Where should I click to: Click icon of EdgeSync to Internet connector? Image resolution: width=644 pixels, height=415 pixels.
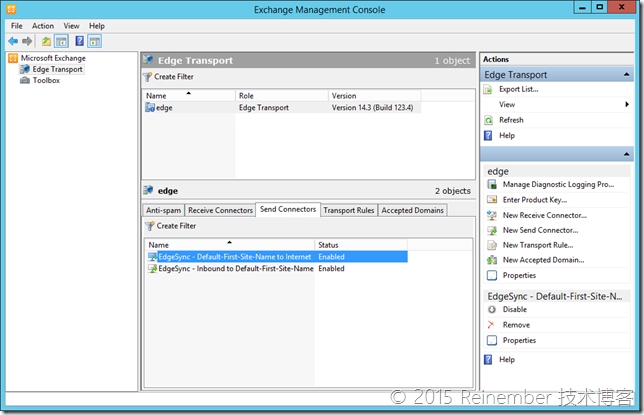[152, 257]
